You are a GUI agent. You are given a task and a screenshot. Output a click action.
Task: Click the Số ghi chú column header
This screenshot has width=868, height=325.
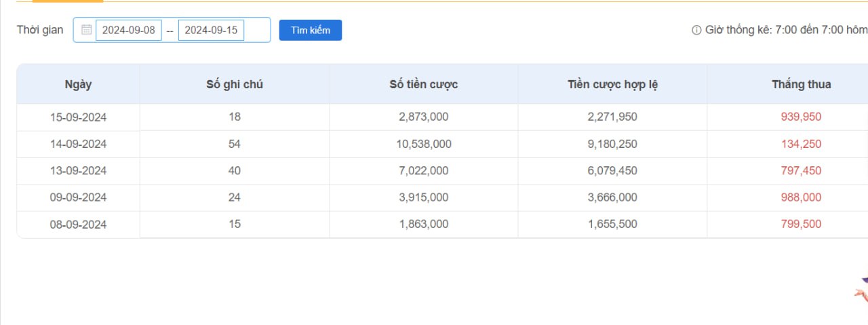tap(235, 84)
